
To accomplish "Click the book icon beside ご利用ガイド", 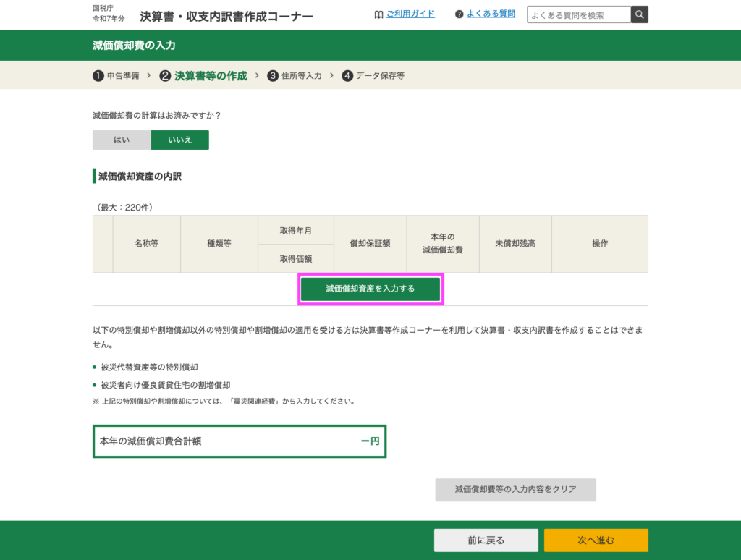I will click(378, 14).
